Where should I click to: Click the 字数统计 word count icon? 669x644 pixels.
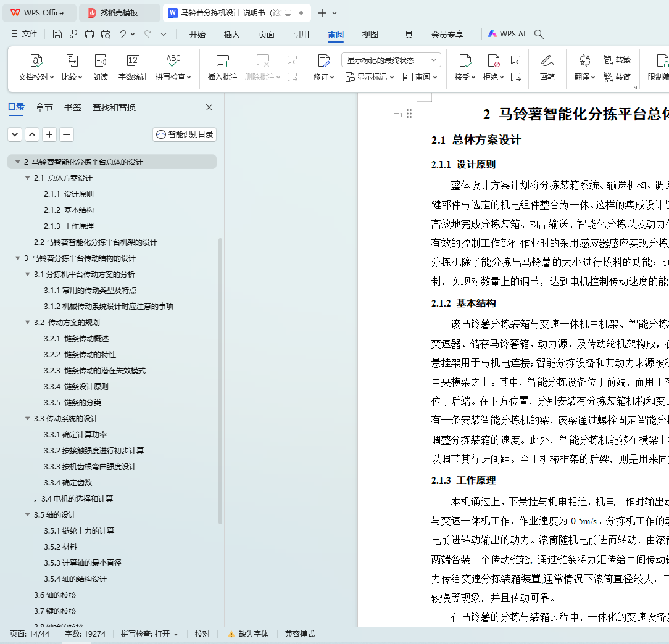pyautogui.click(x=133, y=61)
